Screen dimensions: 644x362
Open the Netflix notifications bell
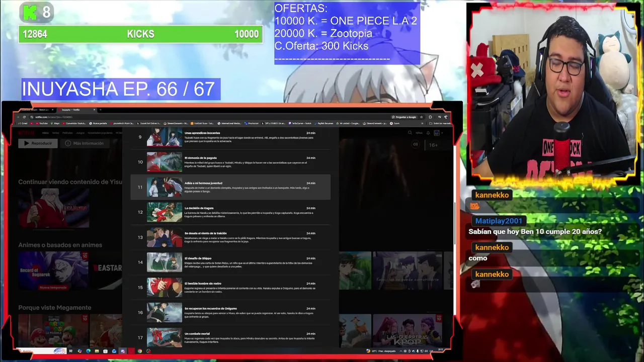[x=428, y=133]
